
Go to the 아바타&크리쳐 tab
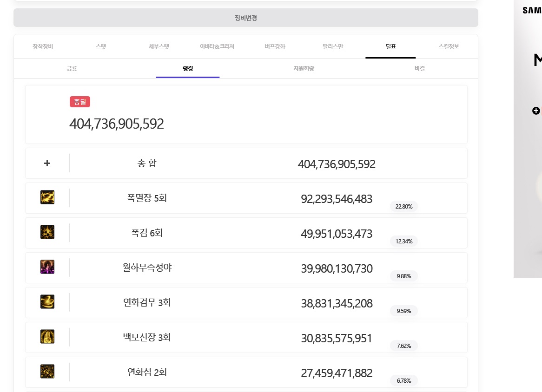point(217,46)
